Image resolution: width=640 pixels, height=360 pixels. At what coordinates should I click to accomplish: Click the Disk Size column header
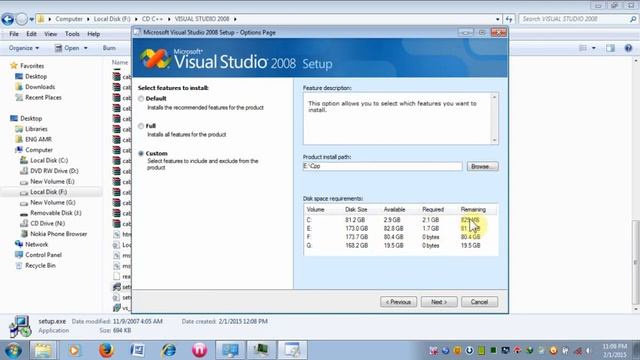[x=356, y=209]
